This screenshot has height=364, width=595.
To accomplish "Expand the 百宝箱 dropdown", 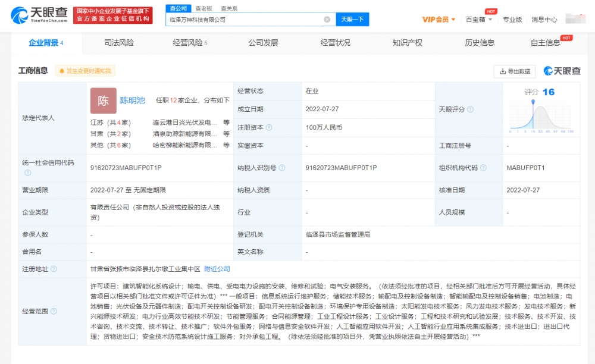I will [478, 20].
